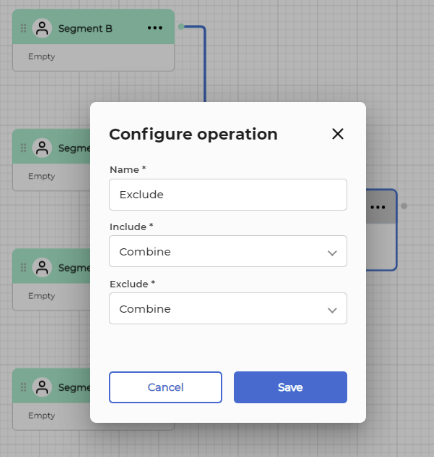Click the drag handle on the third segment card

pos(23,268)
